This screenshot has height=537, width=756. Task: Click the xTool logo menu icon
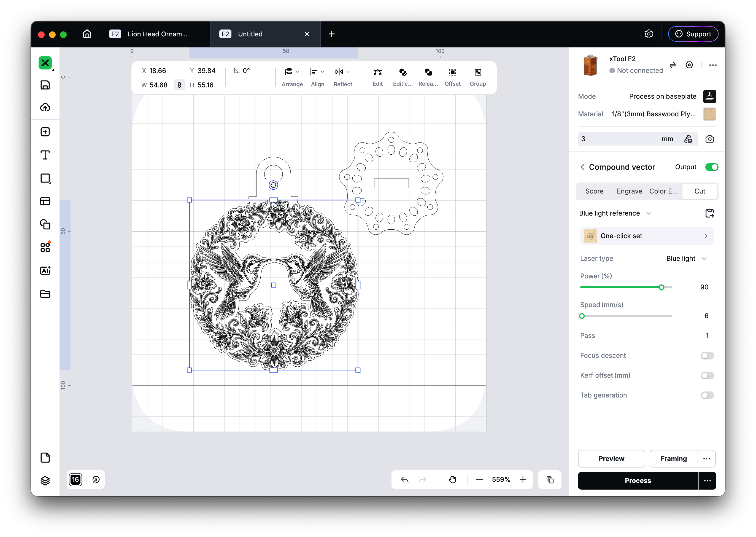pos(45,63)
